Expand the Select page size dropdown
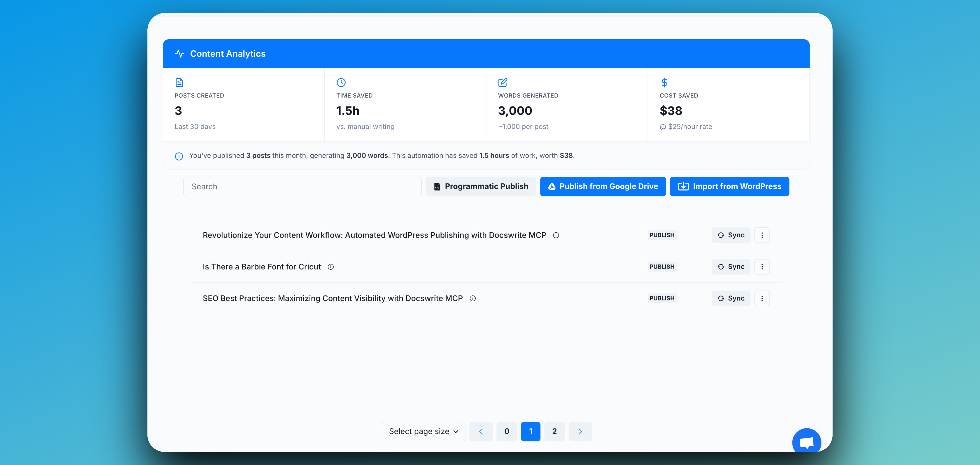 423,431
